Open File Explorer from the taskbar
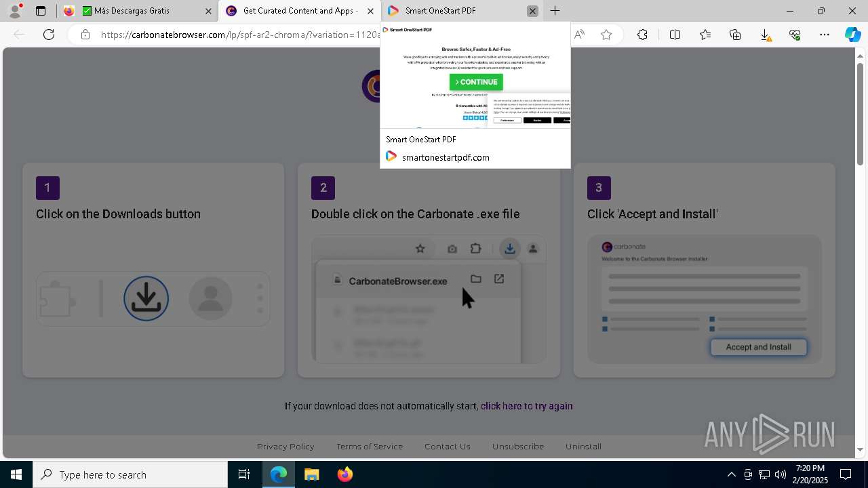 click(x=312, y=474)
